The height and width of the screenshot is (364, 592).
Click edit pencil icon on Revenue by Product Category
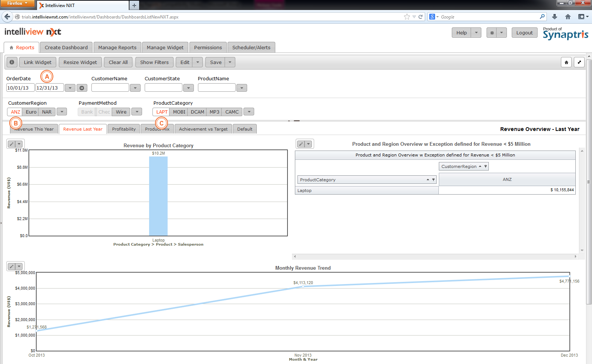12,144
